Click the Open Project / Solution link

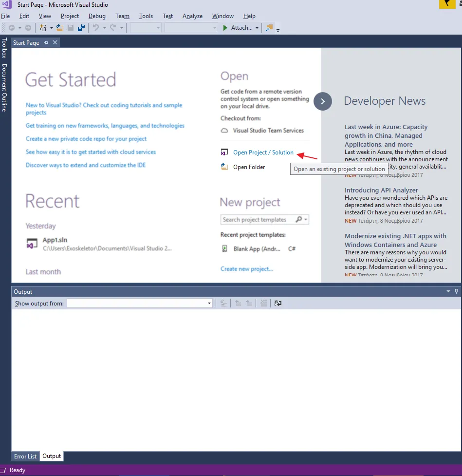[263, 152]
